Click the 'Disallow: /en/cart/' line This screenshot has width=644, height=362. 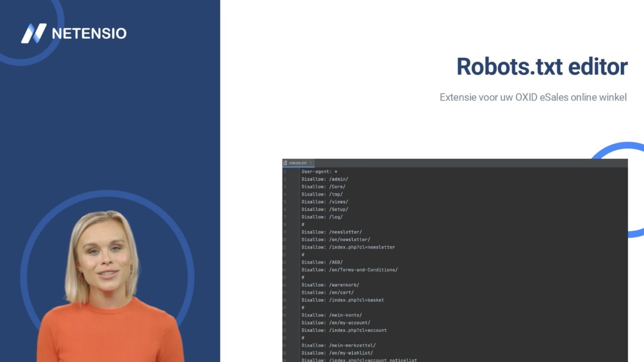328,292
